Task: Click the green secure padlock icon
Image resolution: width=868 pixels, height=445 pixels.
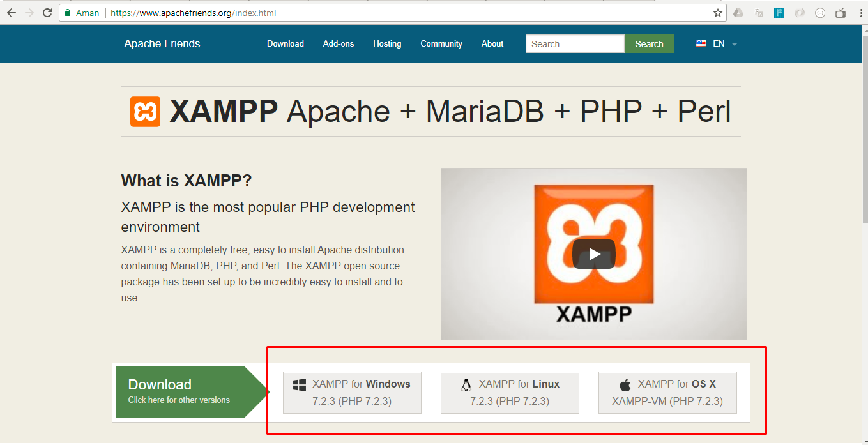Action: coord(68,13)
